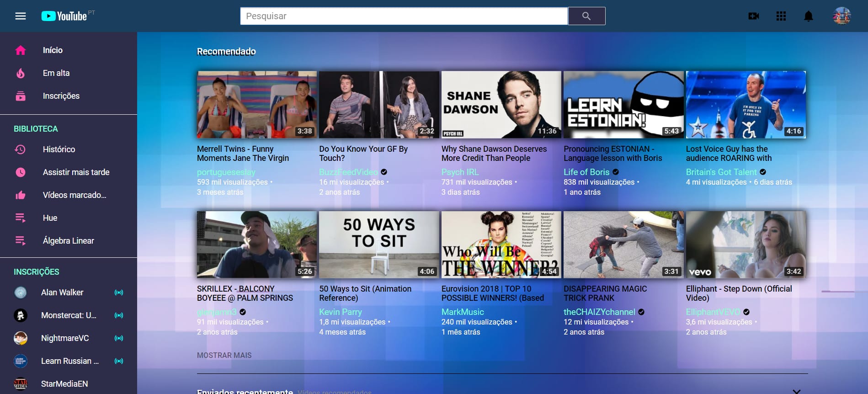Screen dimensions: 868x394
Task: Open the MarkMusic channel link
Action: pos(463,312)
